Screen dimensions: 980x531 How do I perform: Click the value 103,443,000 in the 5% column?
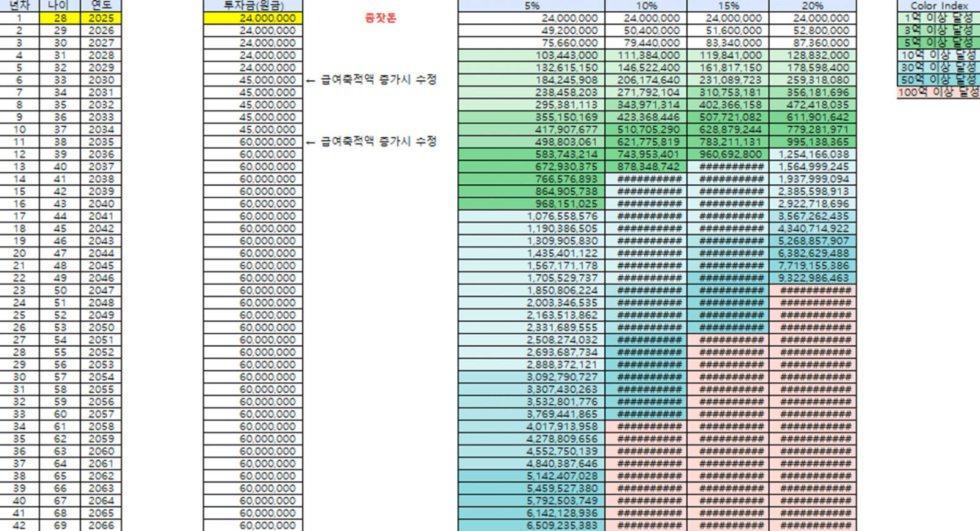531,55
